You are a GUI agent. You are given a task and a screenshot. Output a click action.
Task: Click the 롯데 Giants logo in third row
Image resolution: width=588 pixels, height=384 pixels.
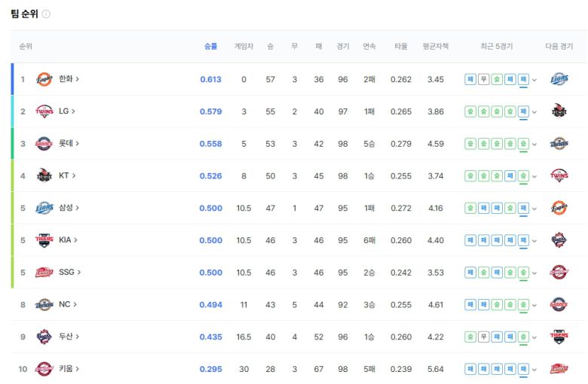point(44,144)
